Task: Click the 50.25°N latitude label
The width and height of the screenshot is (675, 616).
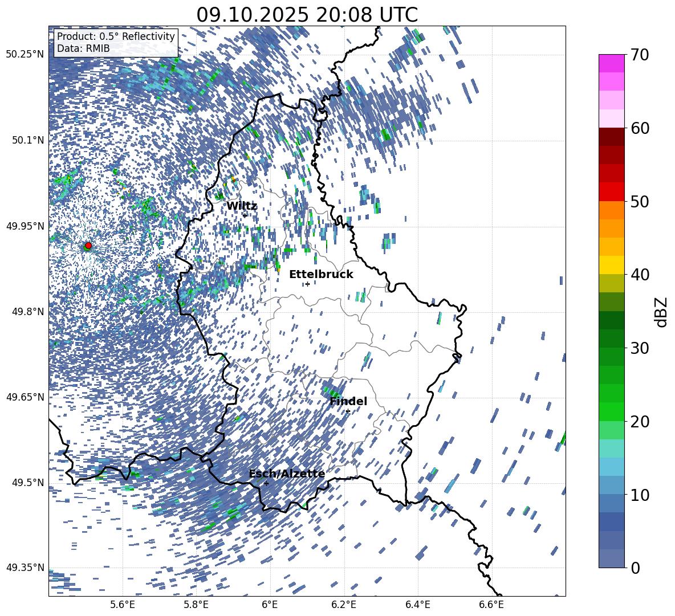Action: click(25, 55)
